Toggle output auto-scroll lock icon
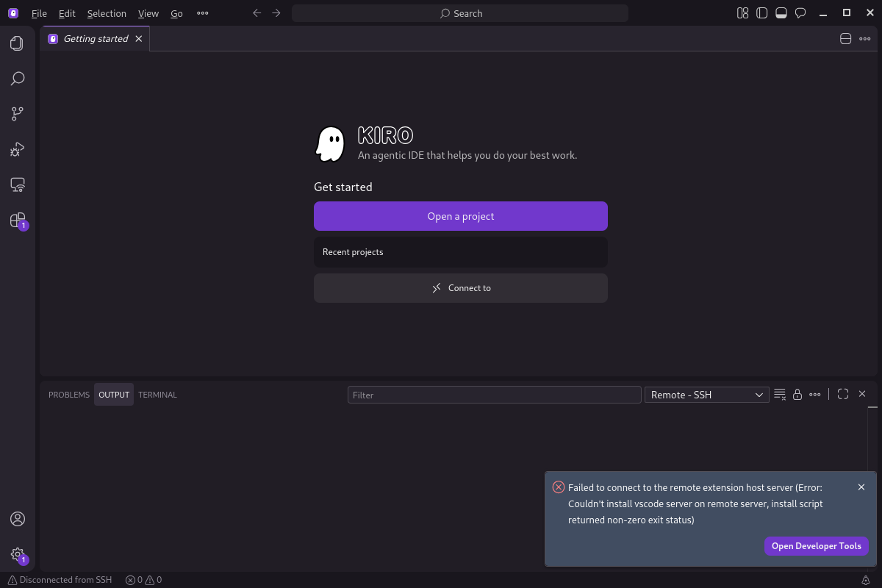This screenshot has height=588, width=882. [x=797, y=395]
